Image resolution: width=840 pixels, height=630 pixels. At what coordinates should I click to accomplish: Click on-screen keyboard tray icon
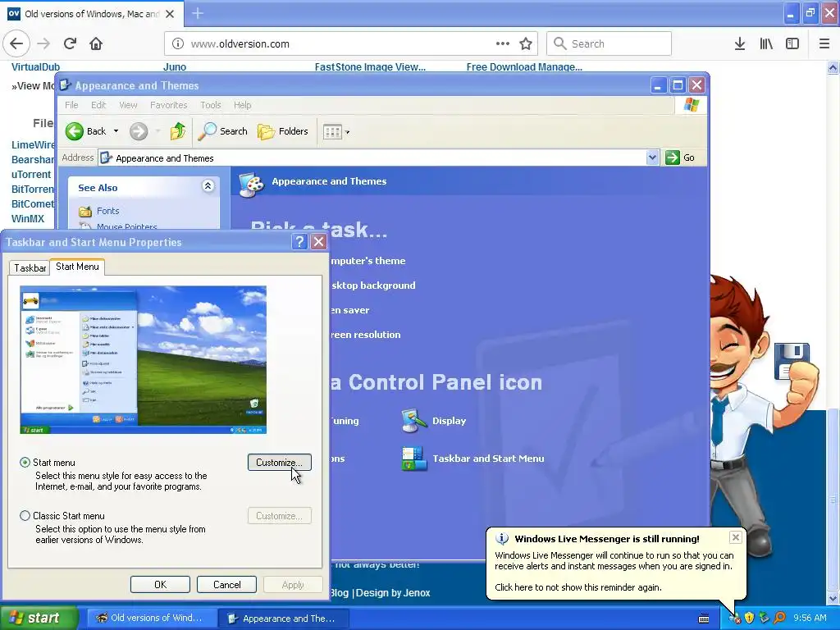[x=704, y=619]
